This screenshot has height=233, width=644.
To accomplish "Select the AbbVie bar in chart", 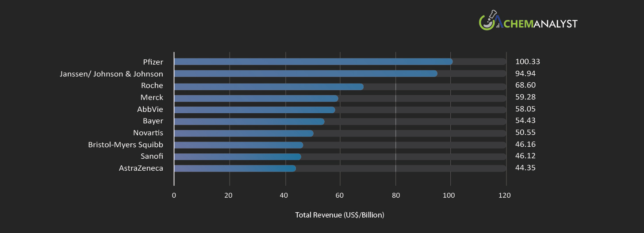I will pyautogui.click(x=254, y=110).
